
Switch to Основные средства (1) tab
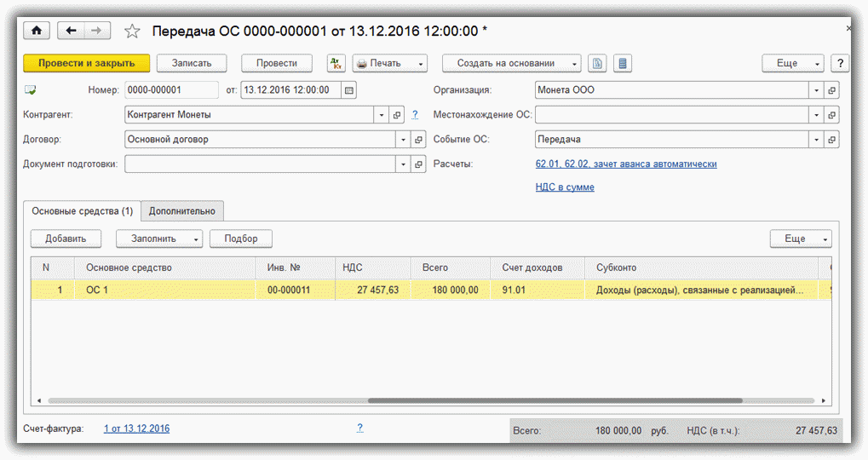pos(82,211)
